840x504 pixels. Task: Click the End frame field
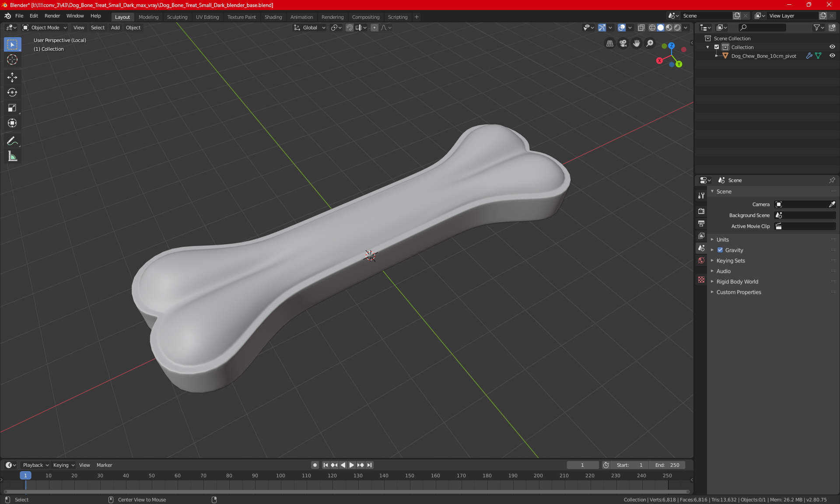click(667, 465)
